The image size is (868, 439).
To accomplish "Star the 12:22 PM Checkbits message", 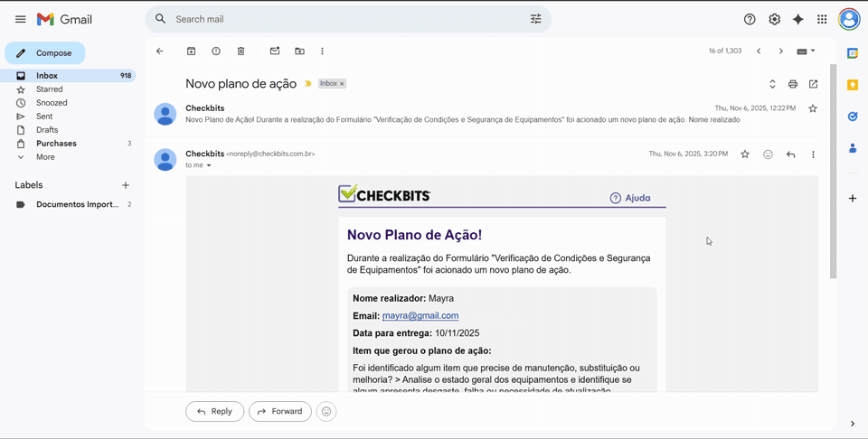I will [813, 108].
